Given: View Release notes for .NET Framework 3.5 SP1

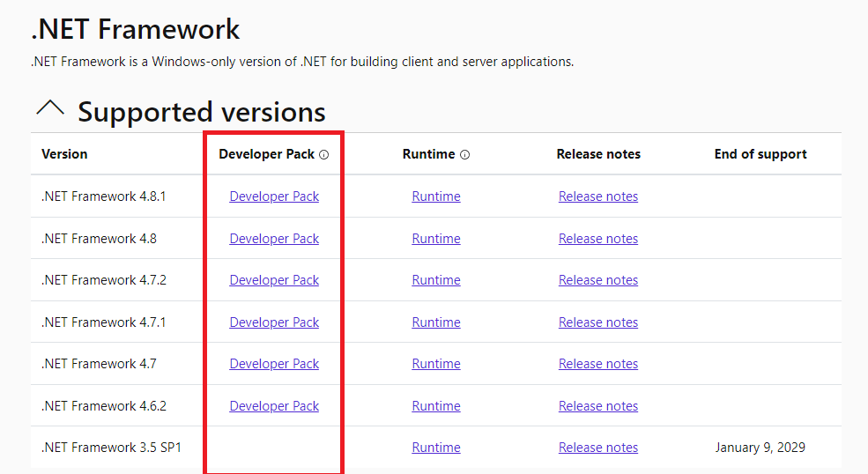Looking at the screenshot, I should (x=598, y=448).
